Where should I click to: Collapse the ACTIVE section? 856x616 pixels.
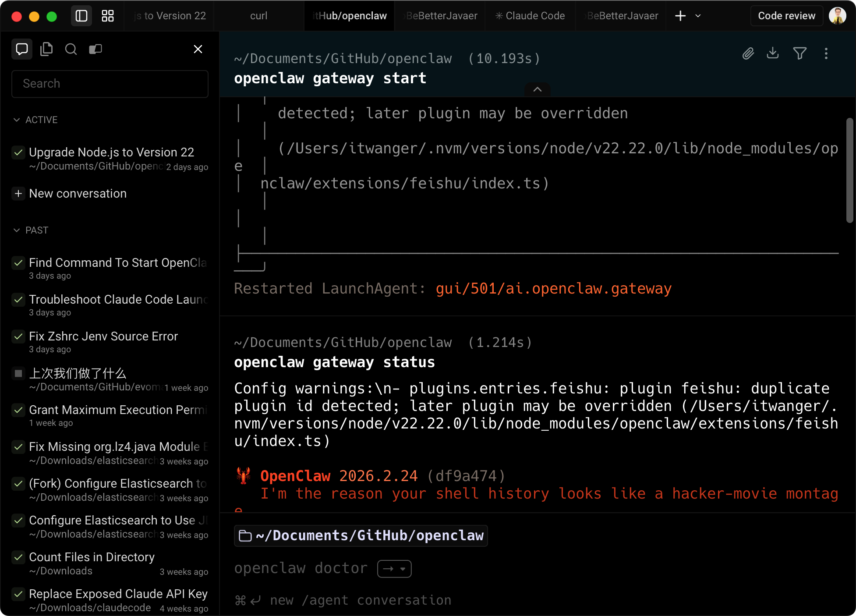pos(17,120)
